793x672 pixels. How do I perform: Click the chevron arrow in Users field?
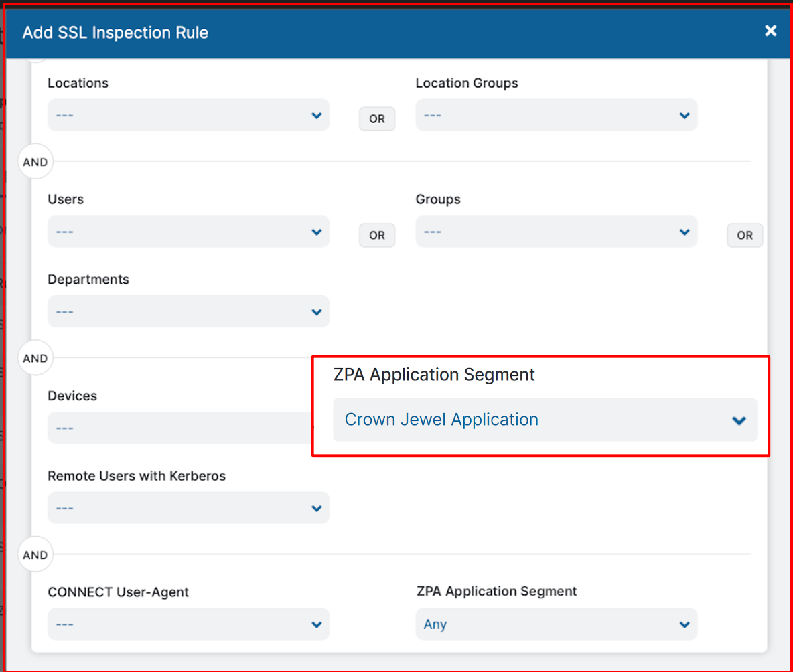click(317, 232)
